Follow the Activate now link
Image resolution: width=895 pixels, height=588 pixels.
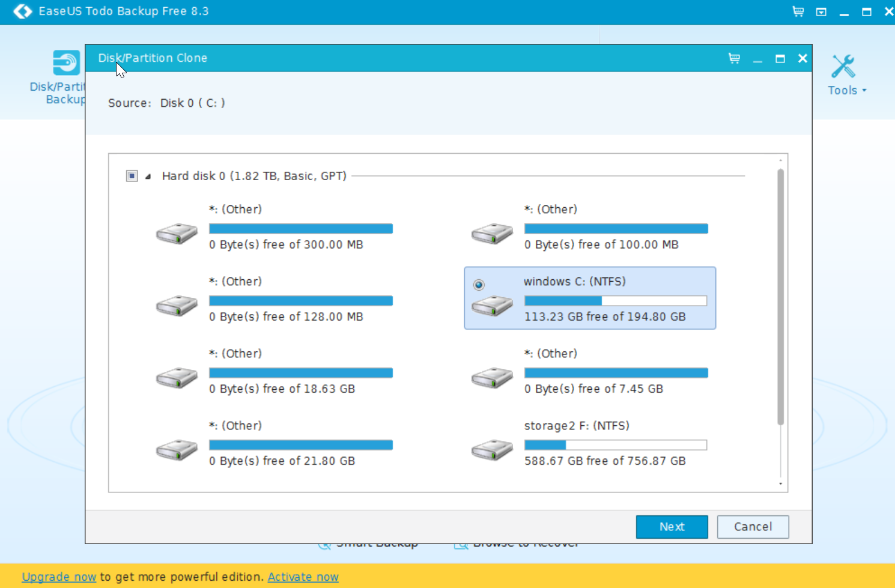coord(303,577)
